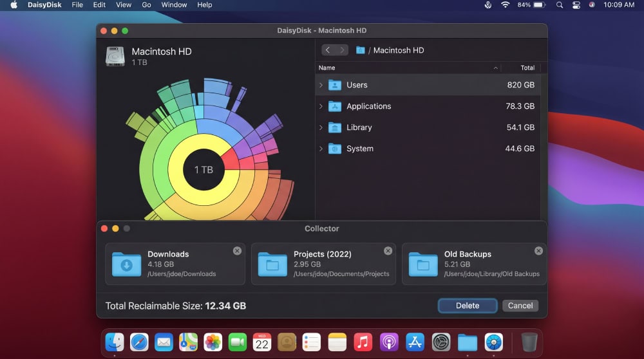Open Control Center in the menu bar
This screenshot has width=644, height=359.
(576, 5)
